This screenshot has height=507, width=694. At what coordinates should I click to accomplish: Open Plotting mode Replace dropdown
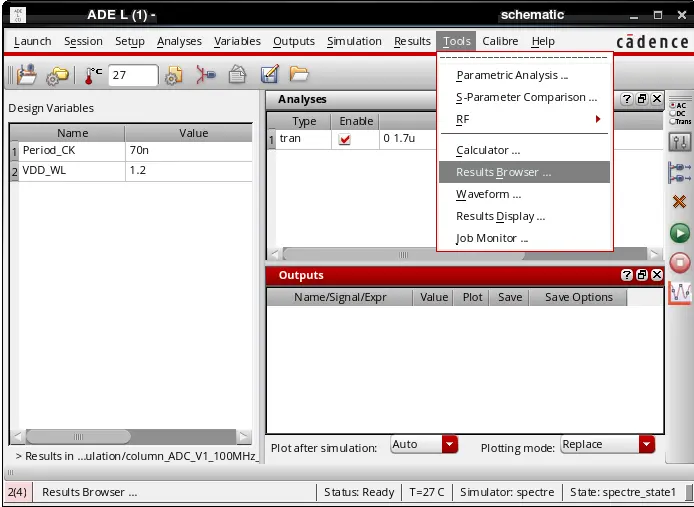coord(646,444)
